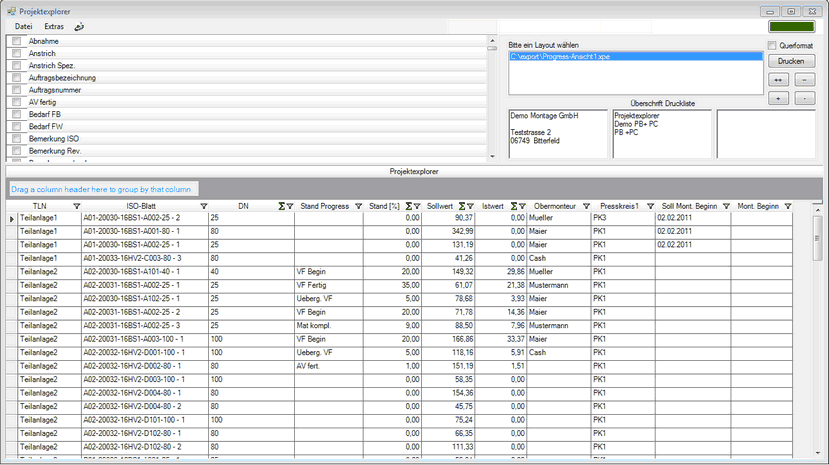Screen dimensions: 829x465
Task: Tick the Auftragsnummer checkbox
Action: point(16,90)
